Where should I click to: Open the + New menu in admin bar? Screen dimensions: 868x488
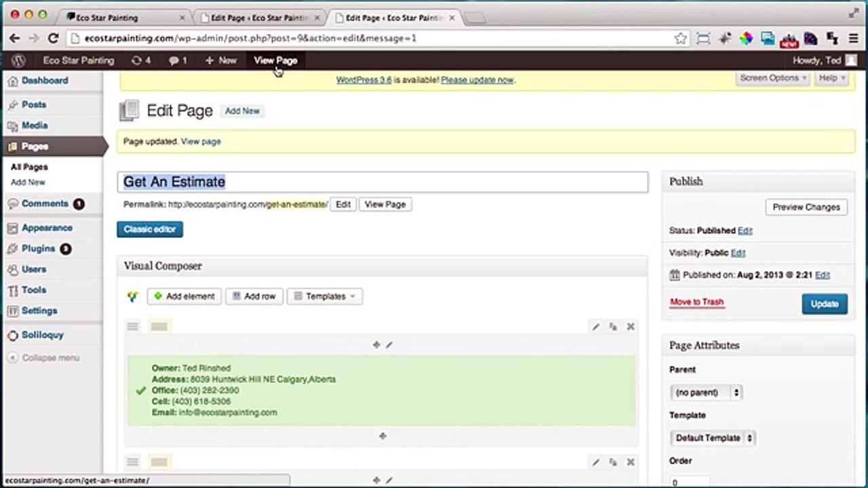pos(220,60)
